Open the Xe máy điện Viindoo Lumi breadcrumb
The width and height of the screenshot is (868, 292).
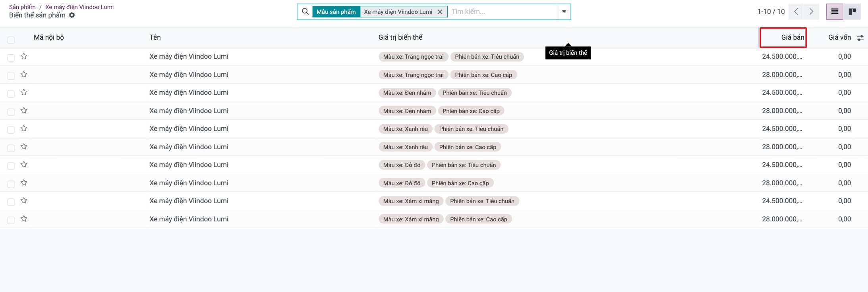pyautogui.click(x=79, y=7)
